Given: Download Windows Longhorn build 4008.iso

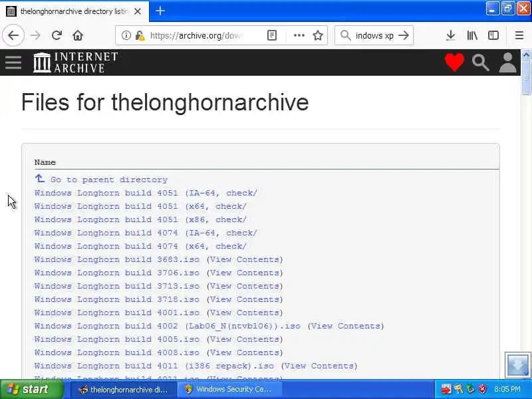Looking at the screenshot, I should [117, 352].
